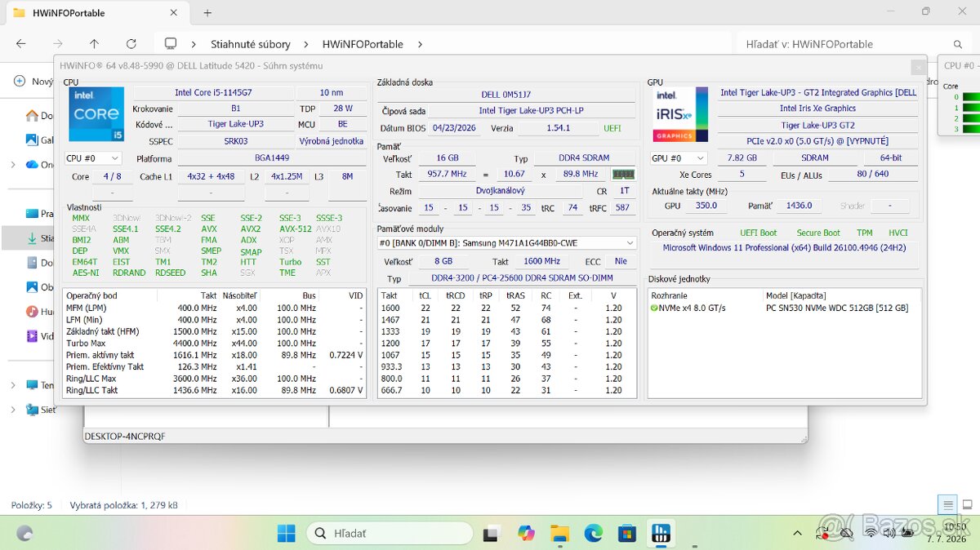The image size is (980, 550).
Task: Click the TPM status label
Action: pyautogui.click(x=864, y=233)
